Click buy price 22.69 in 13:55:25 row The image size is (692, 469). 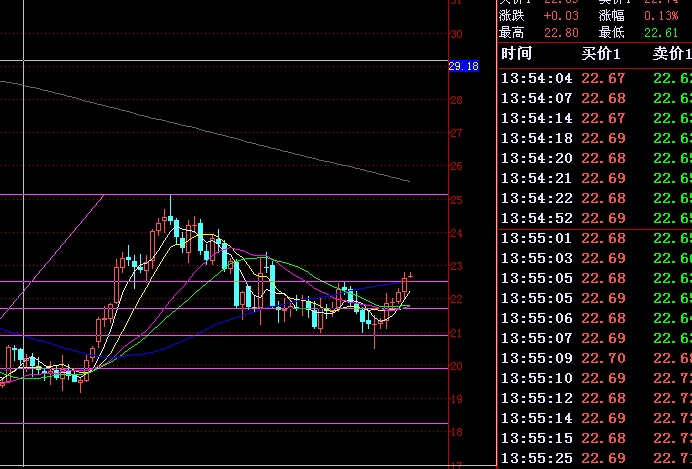coord(603,458)
